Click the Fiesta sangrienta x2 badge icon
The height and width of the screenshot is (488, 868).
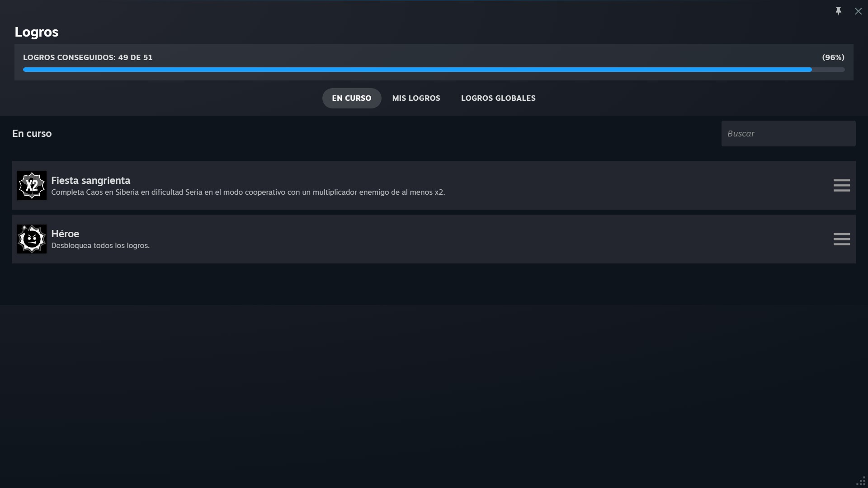tap(32, 185)
